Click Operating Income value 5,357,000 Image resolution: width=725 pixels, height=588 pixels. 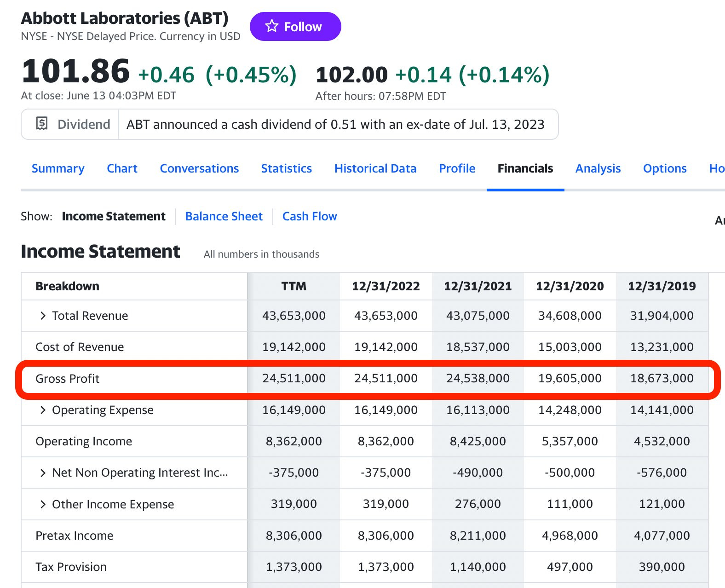570,441
